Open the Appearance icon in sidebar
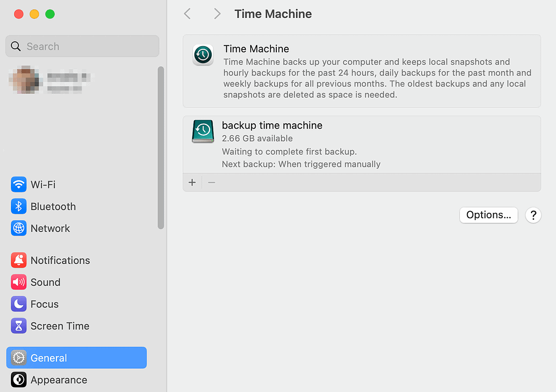Screen dimensions: 556x392 (x=18, y=380)
